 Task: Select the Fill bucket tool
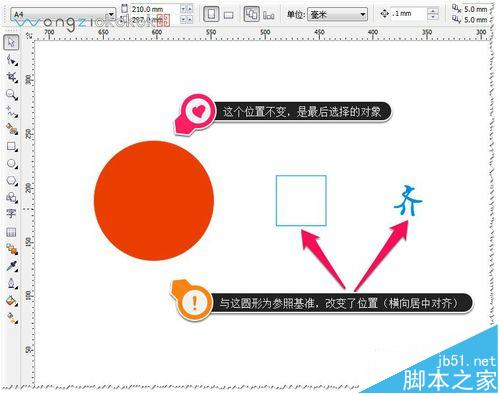pyautogui.click(x=12, y=301)
